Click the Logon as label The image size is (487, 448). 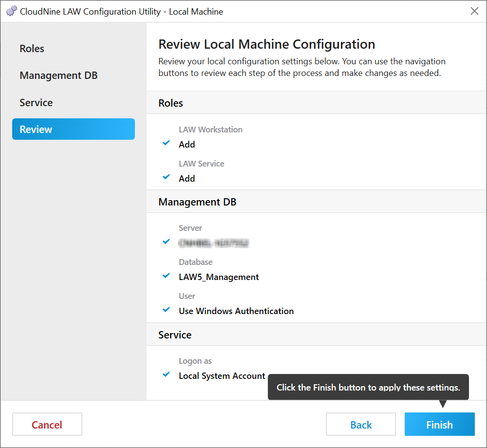coord(195,361)
